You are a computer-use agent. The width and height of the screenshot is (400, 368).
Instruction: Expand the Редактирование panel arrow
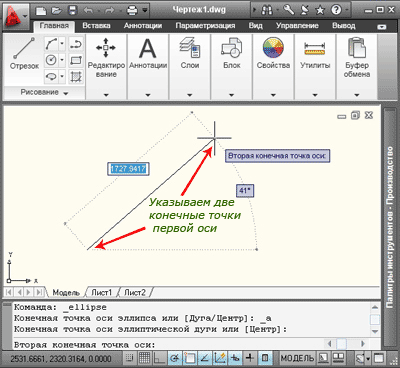(x=106, y=95)
